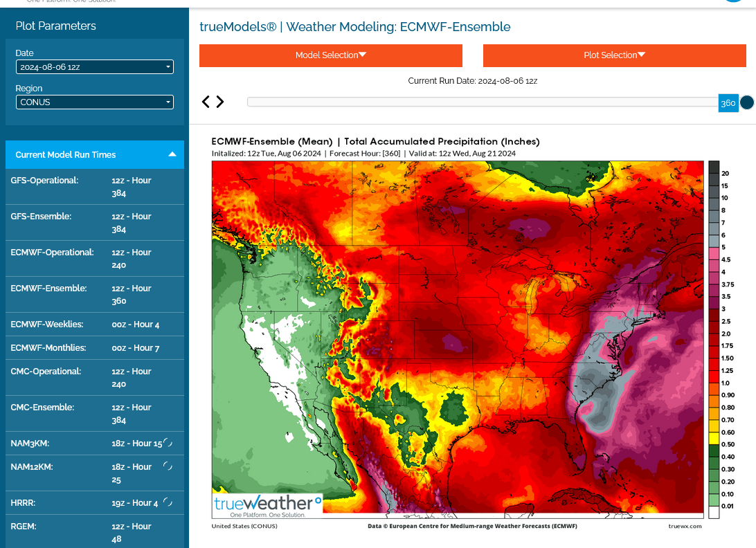Click ECMWF-Weeklies run time 00z - Hour 4
The width and height of the screenshot is (756, 548).
pos(136,325)
